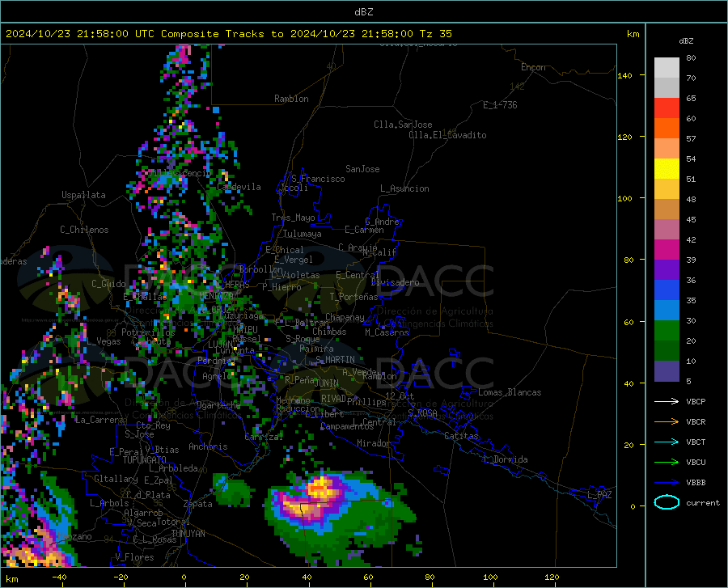Click the Potrerillos map label
This screenshot has height=588, width=728.
coord(148,332)
